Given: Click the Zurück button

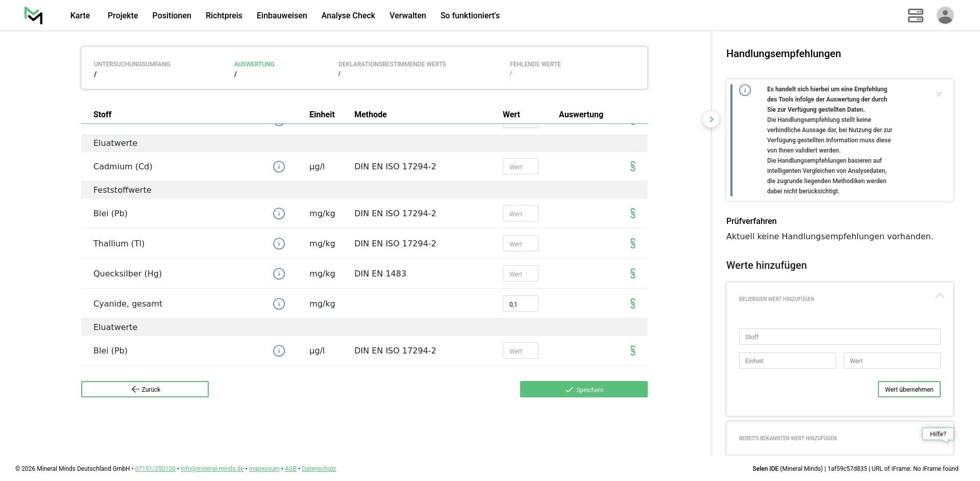Looking at the screenshot, I should click(145, 389).
